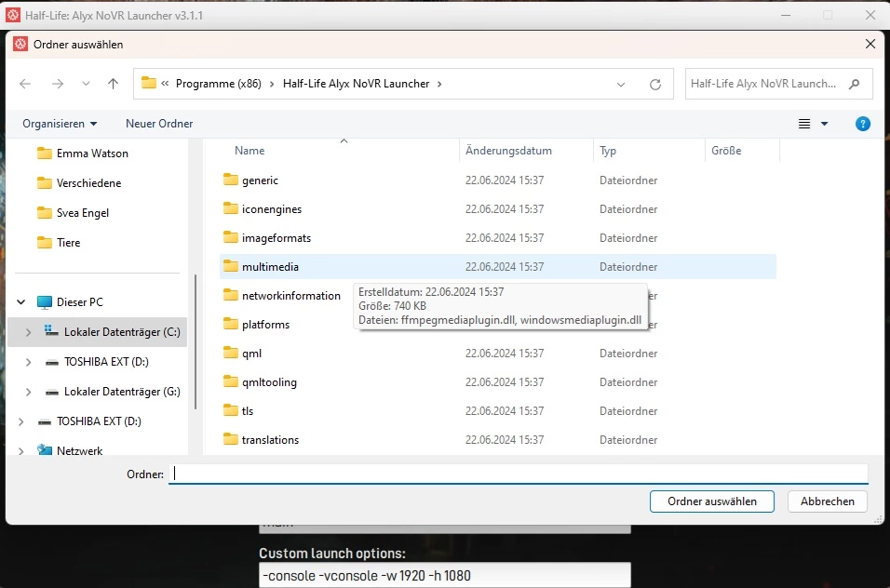Viewport: 890px width, 588px height.
Task: Select Netzwerk in navigation pane
Action: pyautogui.click(x=79, y=451)
